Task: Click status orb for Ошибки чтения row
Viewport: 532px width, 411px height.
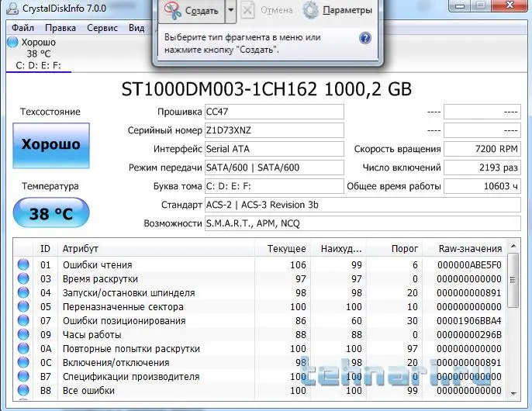Action: pos(23,264)
